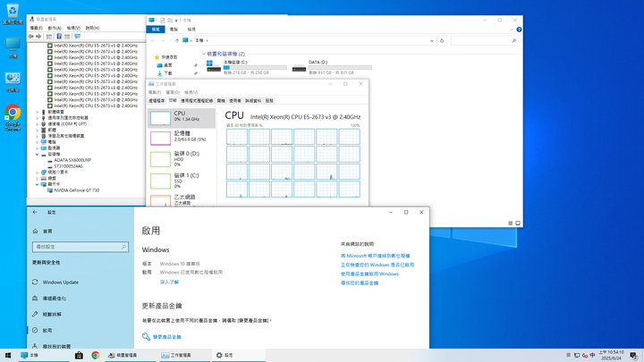Click the File Explorer help question mark icon

pyautogui.click(x=519, y=29)
